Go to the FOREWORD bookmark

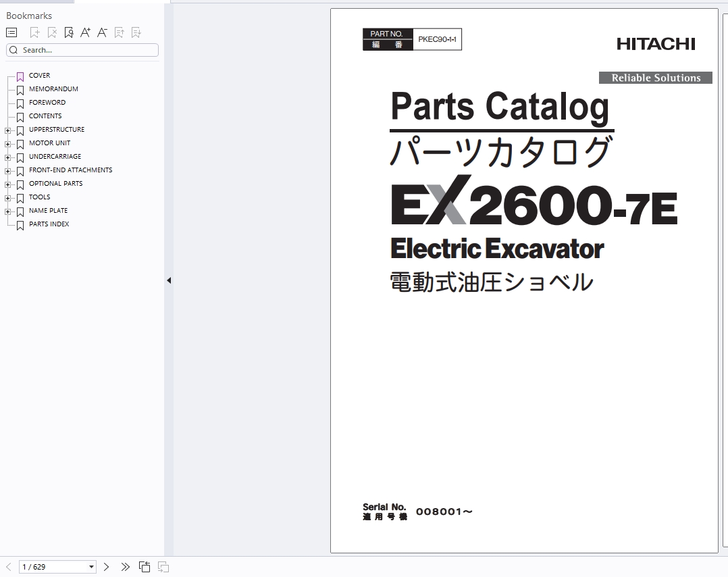47,103
